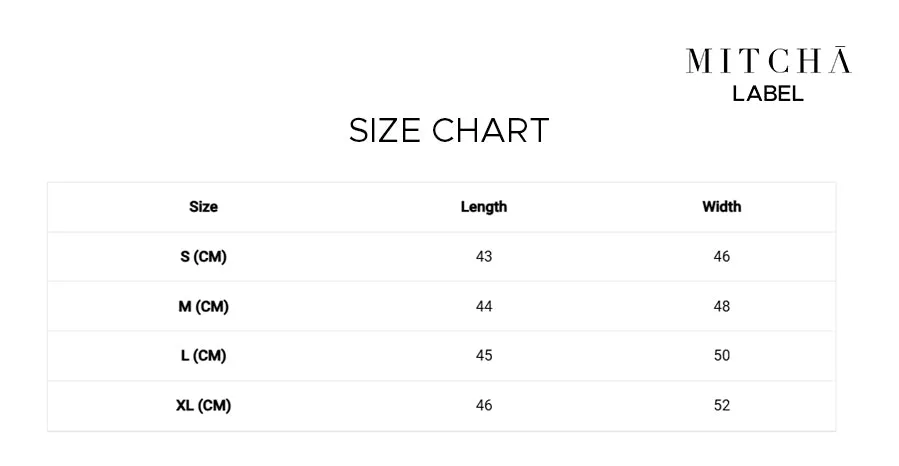The image size is (899, 466).
Task: Select length value 45 for size L
Action: pyautogui.click(x=484, y=355)
